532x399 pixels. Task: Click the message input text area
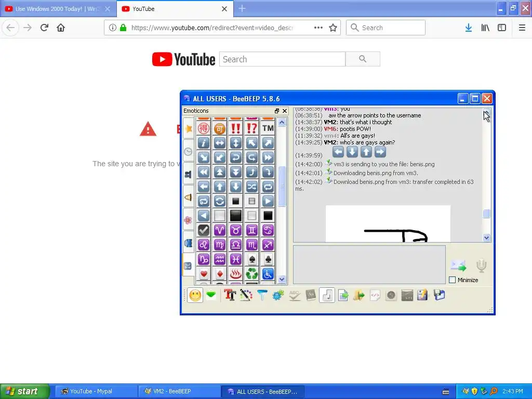click(x=369, y=264)
